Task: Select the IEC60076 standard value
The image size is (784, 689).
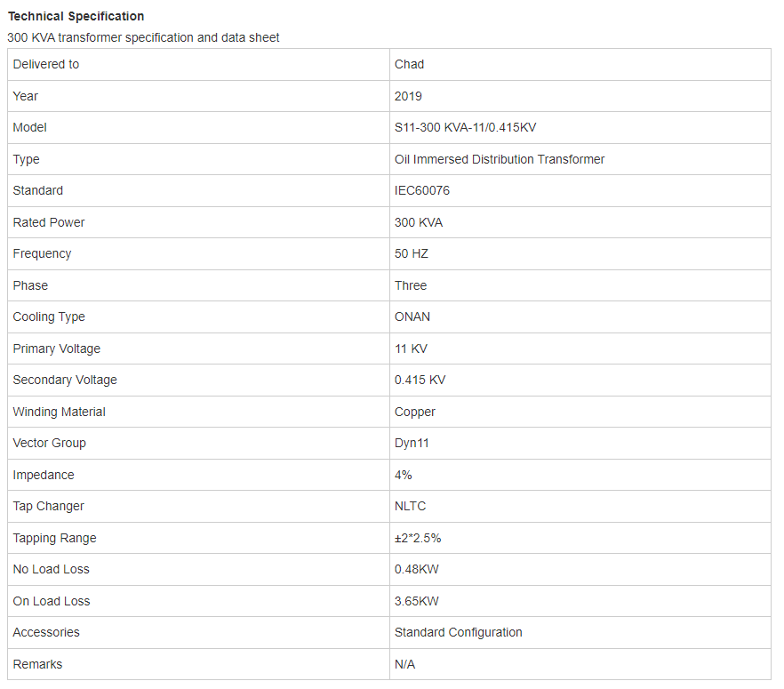Action: [422, 190]
